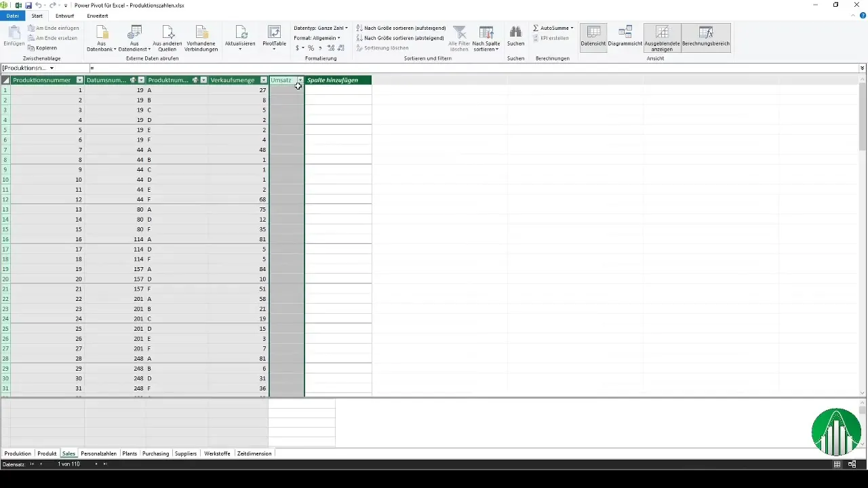Open the Produktion sheet tab
This screenshot has height=488, width=868.
18,453
